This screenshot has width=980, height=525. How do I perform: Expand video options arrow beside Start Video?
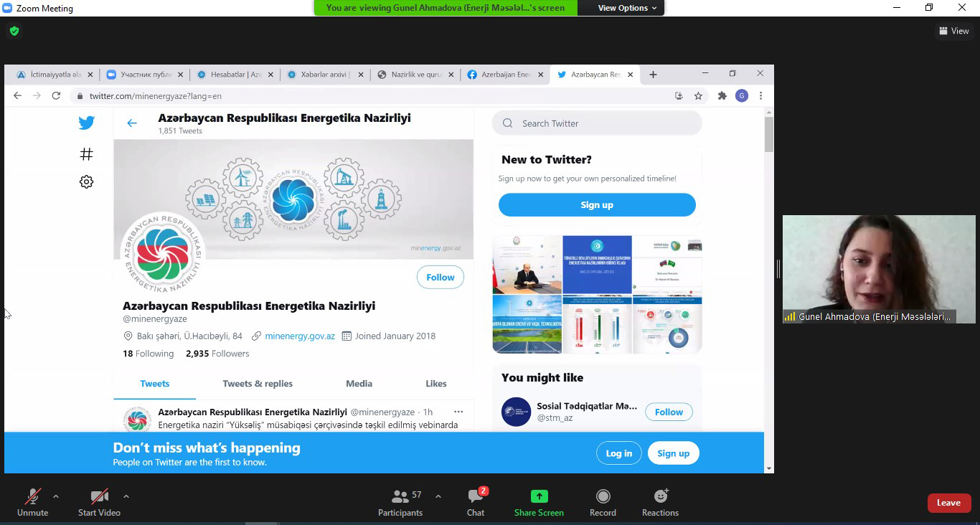(x=126, y=496)
